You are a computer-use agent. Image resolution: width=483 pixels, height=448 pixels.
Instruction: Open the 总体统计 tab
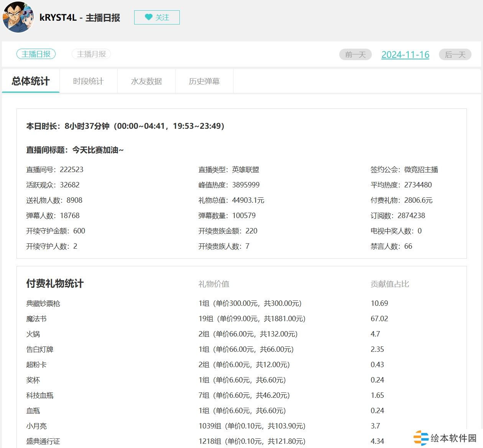(x=31, y=81)
